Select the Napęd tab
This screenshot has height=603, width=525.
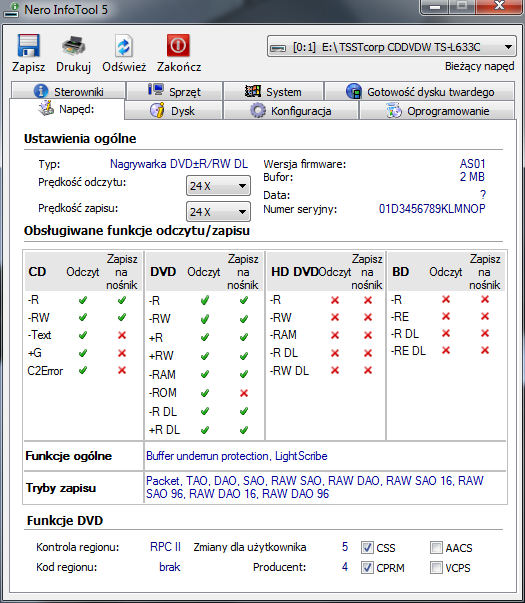click(67, 109)
